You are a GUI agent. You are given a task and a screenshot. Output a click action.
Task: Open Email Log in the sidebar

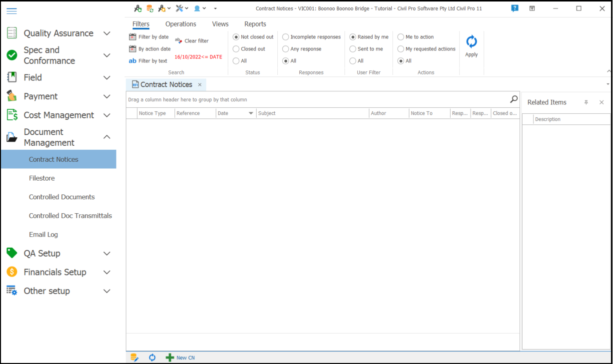(58, 235)
